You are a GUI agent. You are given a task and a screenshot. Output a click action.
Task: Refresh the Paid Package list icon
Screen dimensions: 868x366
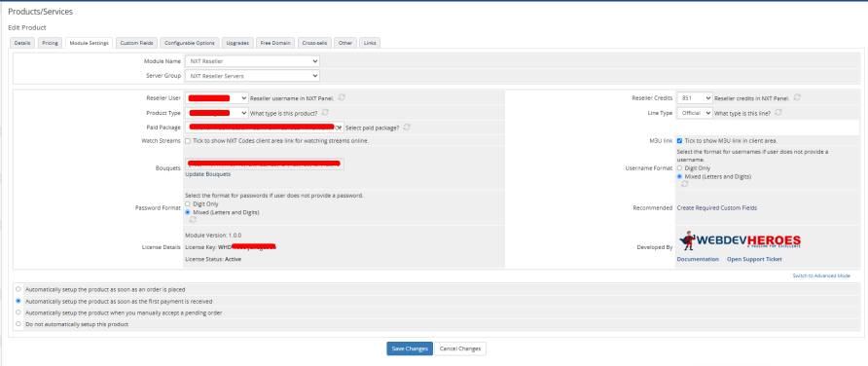(x=407, y=128)
